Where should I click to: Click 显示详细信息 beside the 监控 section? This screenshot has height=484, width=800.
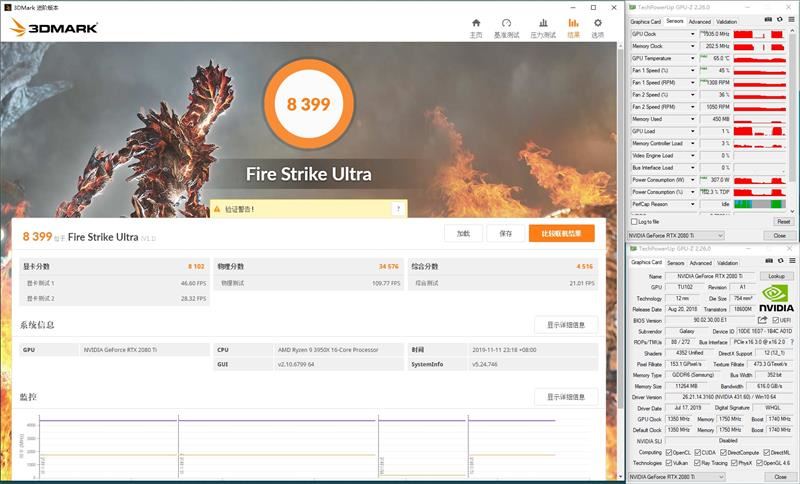[x=566, y=397]
